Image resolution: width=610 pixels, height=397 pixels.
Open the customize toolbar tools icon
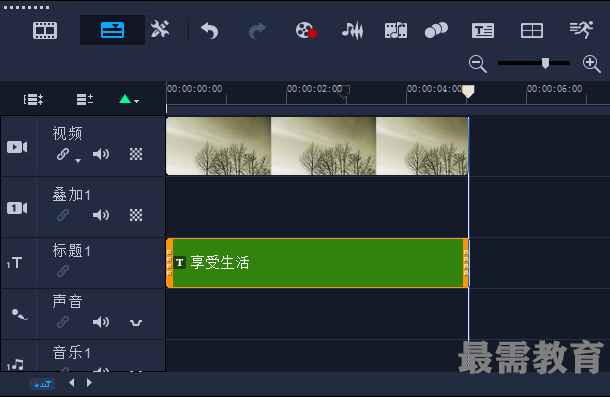point(160,29)
